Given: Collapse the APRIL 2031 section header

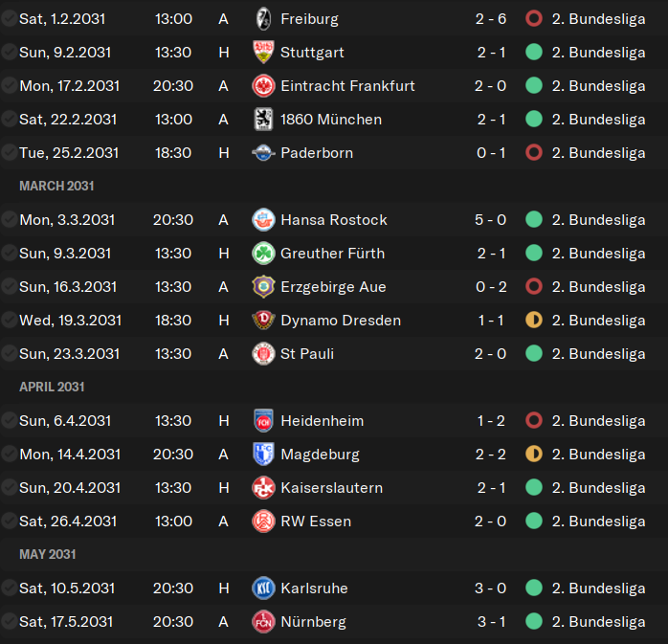Looking at the screenshot, I should click(52, 387).
